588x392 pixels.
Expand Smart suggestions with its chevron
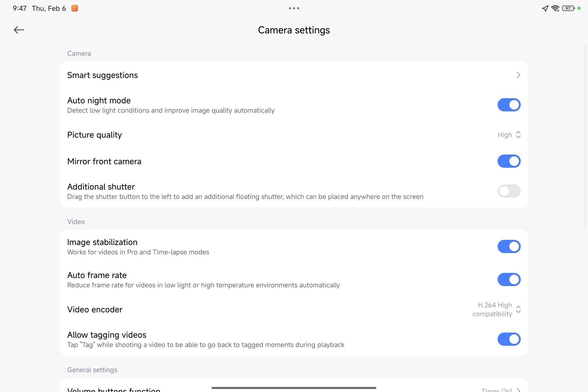(518, 75)
